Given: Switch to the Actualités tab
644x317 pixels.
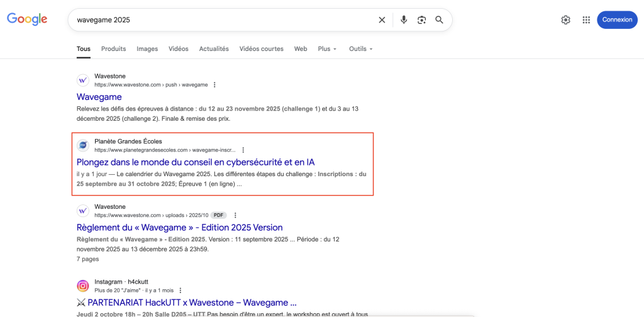Looking at the screenshot, I should pos(214,49).
